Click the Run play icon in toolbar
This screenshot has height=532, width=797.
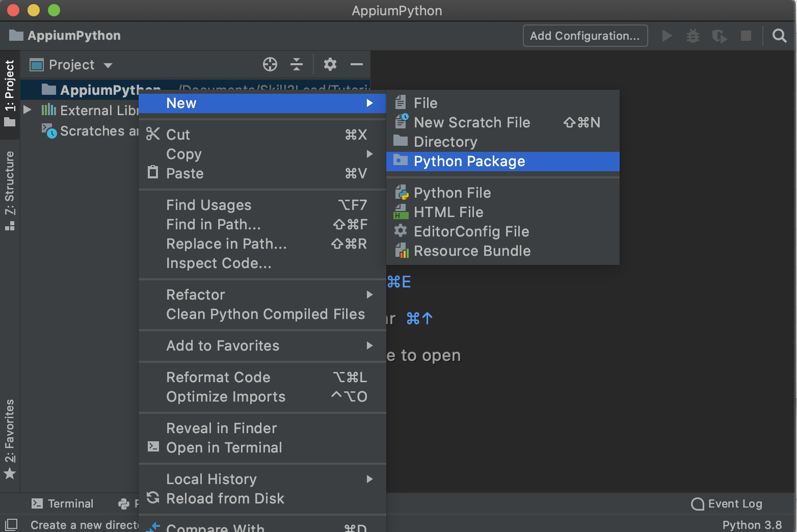coord(667,36)
